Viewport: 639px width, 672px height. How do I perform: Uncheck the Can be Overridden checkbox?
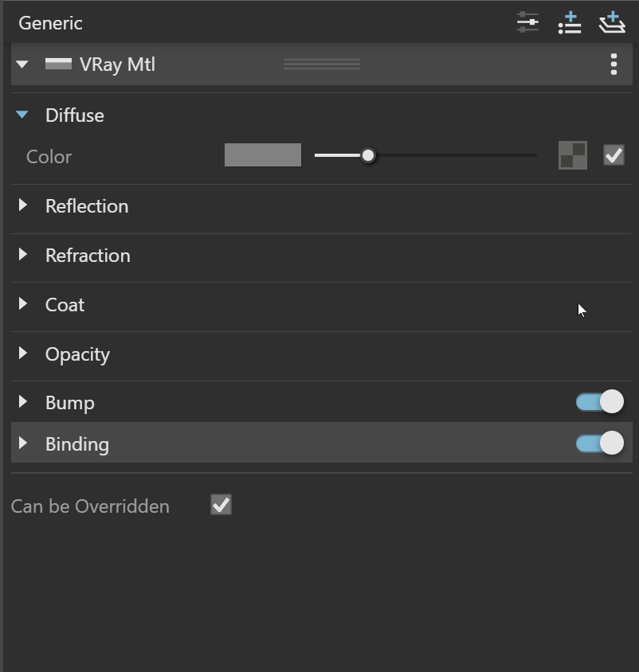[221, 505]
